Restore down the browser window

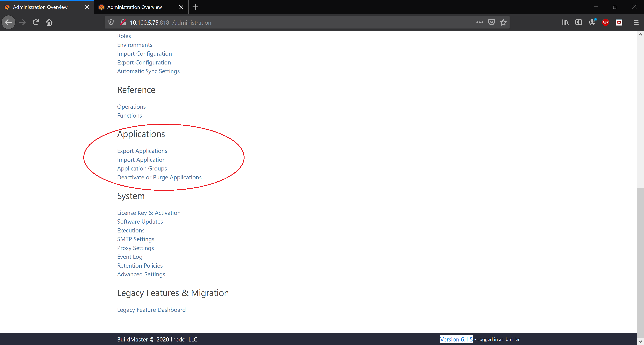[x=615, y=7]
